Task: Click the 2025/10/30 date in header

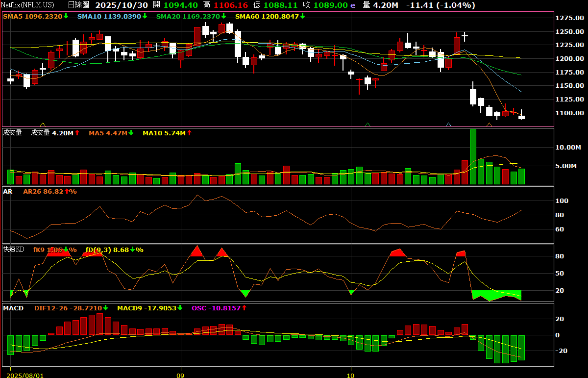Action: (121, 5)
